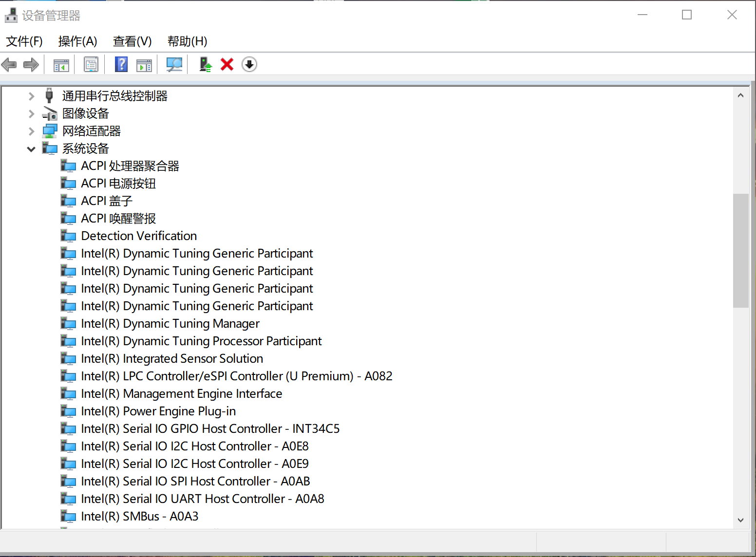Click the update device driver icon
756x557 pixels.
click(206, 64)
